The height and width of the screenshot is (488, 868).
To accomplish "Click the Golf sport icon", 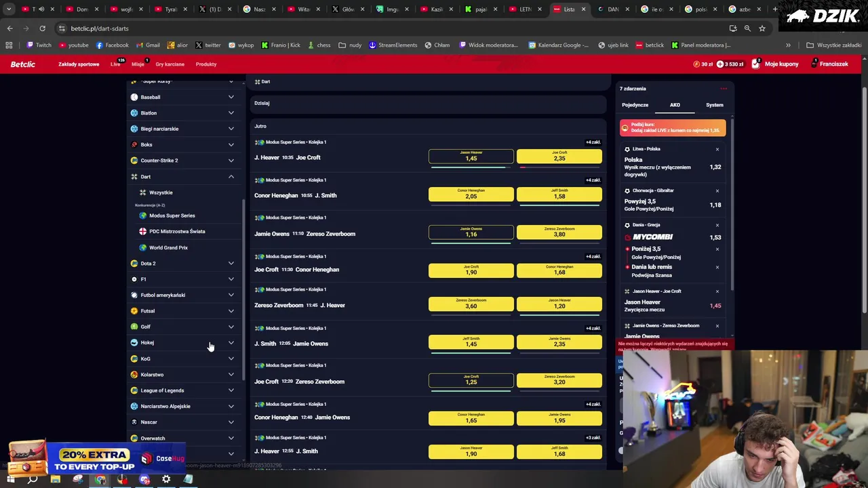I will 134,327.
